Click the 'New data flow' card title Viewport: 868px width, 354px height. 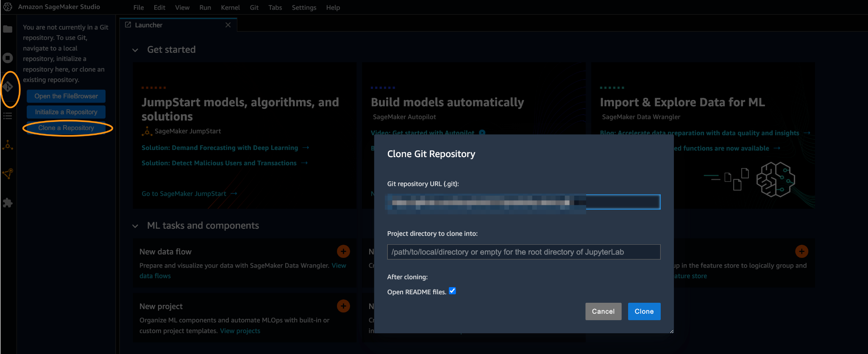click(165, 252)
